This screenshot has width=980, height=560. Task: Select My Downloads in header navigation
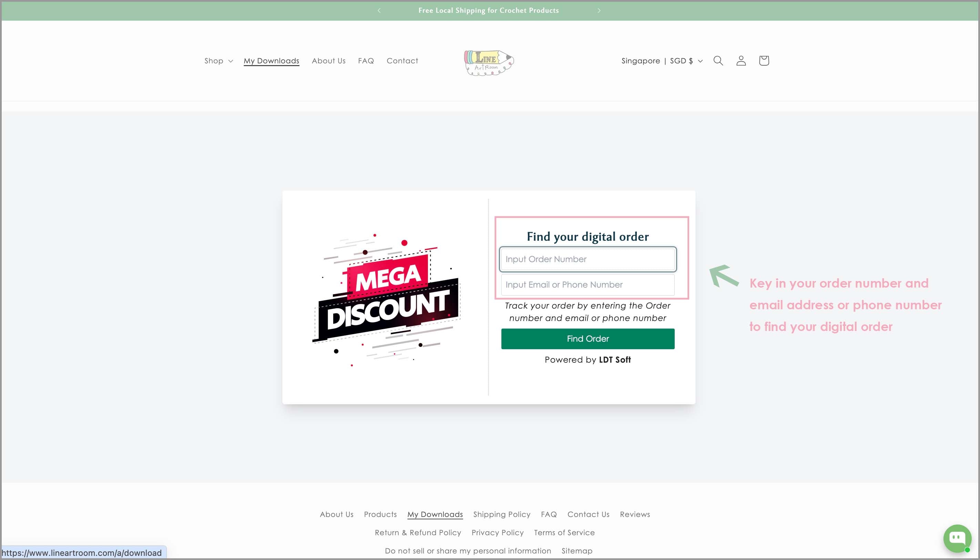tap(271, 61)
